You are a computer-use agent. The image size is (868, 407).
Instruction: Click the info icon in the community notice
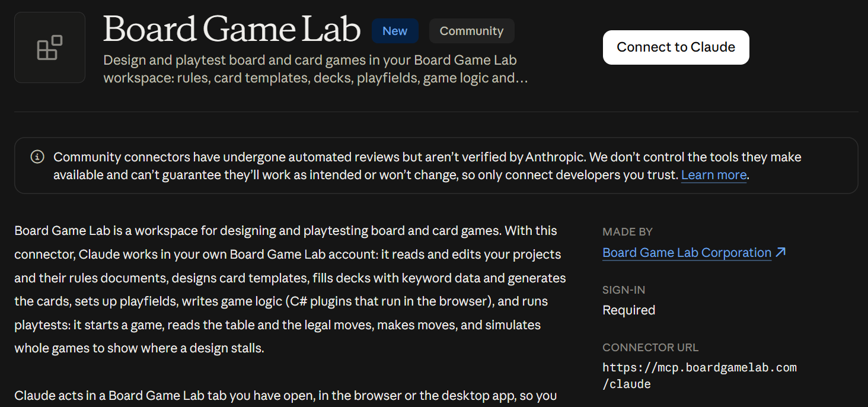[x=37, y=157]
